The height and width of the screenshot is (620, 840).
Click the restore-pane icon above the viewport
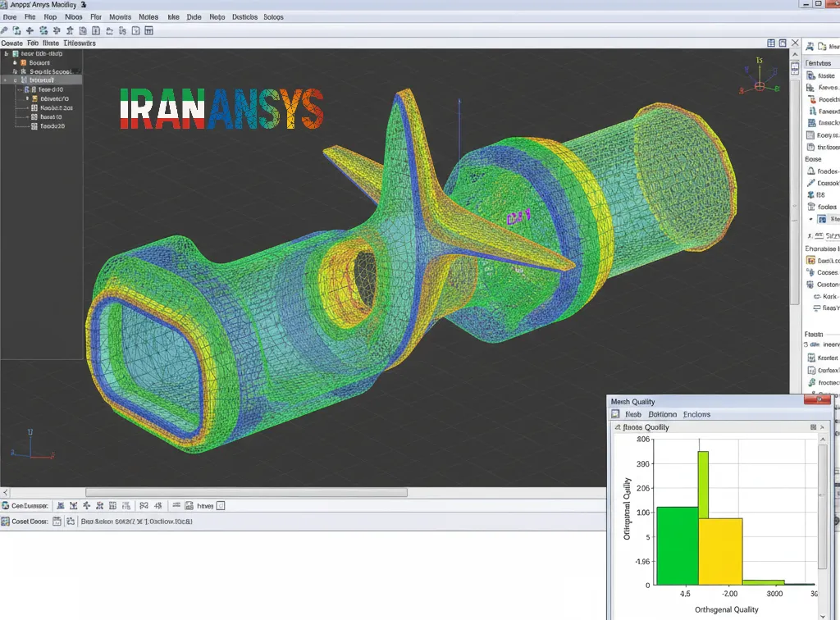[x=783, y=43]
